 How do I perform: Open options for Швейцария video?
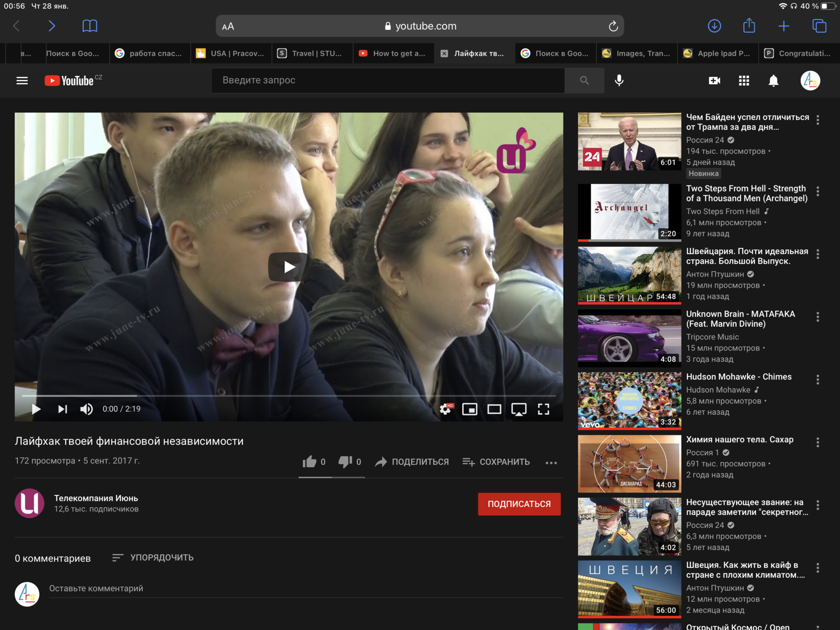click(817, 254)
